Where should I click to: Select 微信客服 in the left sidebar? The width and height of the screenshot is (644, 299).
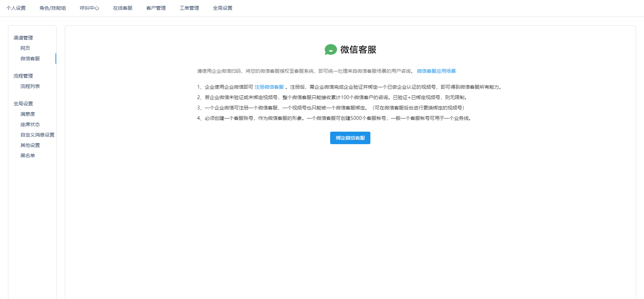click(x=30, y=59)
